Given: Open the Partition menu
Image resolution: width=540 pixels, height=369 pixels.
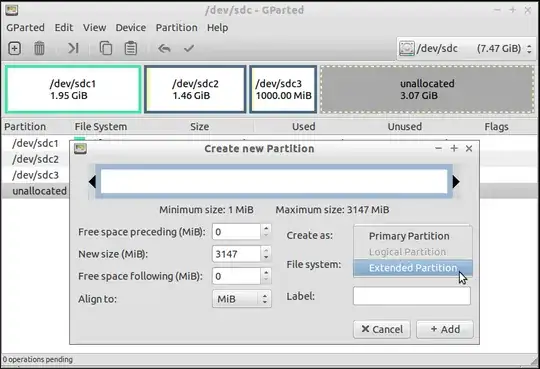Looking at the screenshot, I should (177, 28).
